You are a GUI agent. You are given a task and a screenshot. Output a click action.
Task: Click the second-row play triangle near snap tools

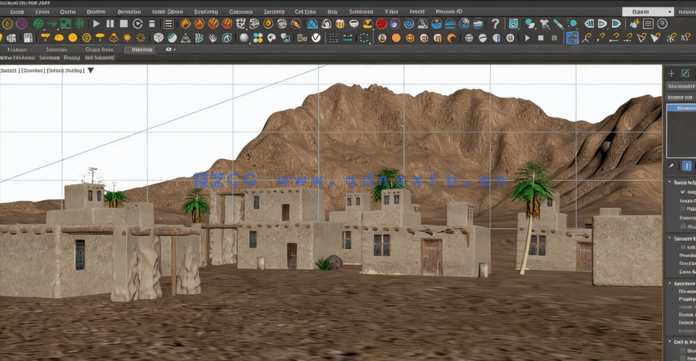click(527, 38)
